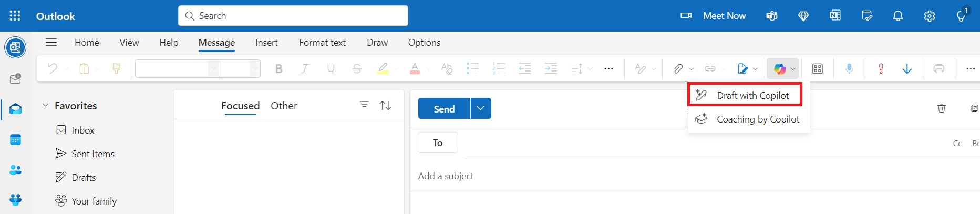Open the app launcher grid
The width and height of the screenshot is (980, 214).
coord(15,16)
